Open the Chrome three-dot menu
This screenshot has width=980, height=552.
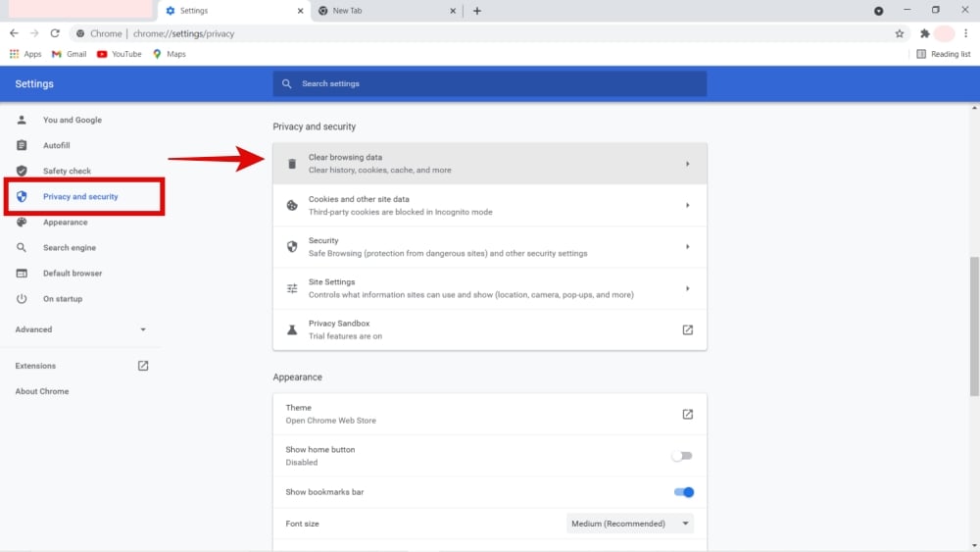(x=965, y=33)
